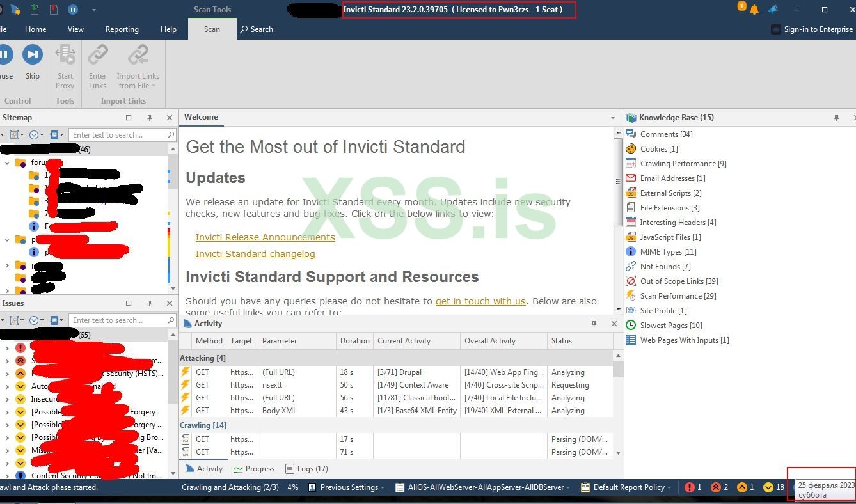This screenshot has width=856, height=504.
Task: Click the system tray date 25 февраля 2023
Action: [827, 486]
